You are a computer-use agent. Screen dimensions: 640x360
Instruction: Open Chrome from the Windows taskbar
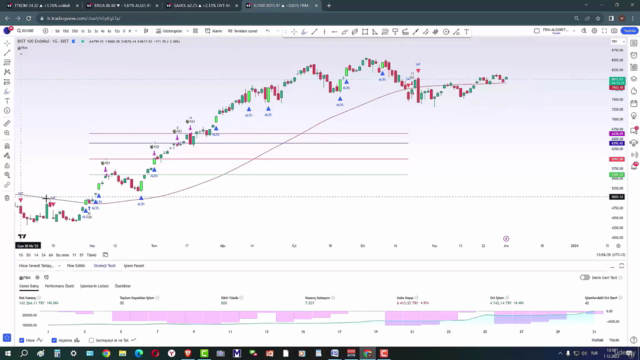point(106,353)
